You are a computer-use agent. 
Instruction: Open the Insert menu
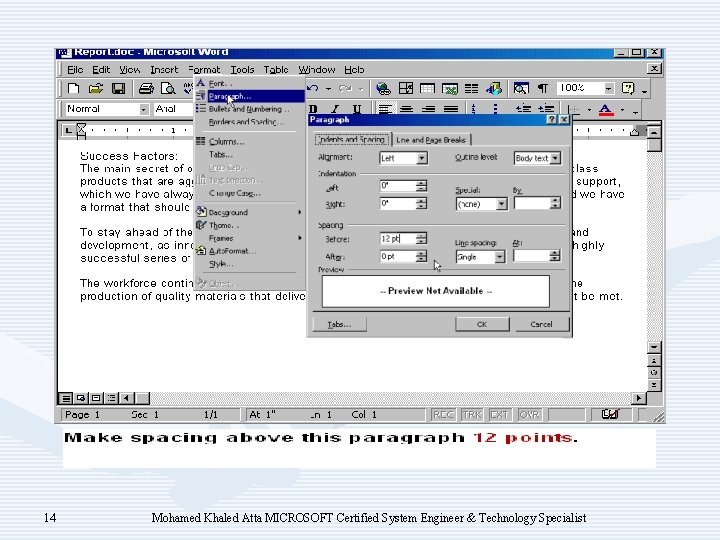[164, 70]
